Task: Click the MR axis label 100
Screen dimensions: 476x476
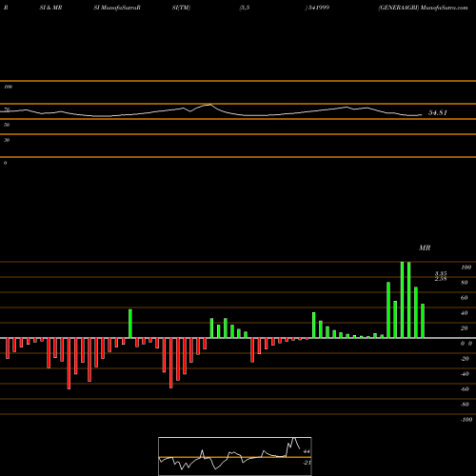Action: (x=466, y=268)
